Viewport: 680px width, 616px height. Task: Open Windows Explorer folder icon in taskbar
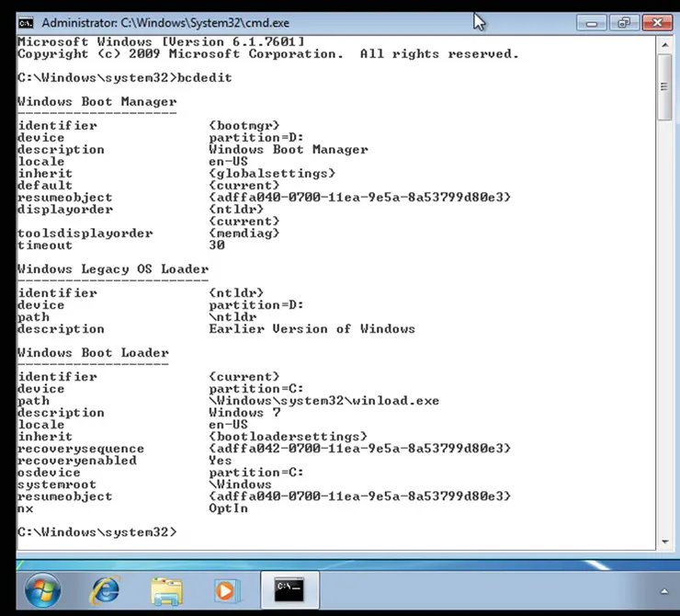point(166,588)
